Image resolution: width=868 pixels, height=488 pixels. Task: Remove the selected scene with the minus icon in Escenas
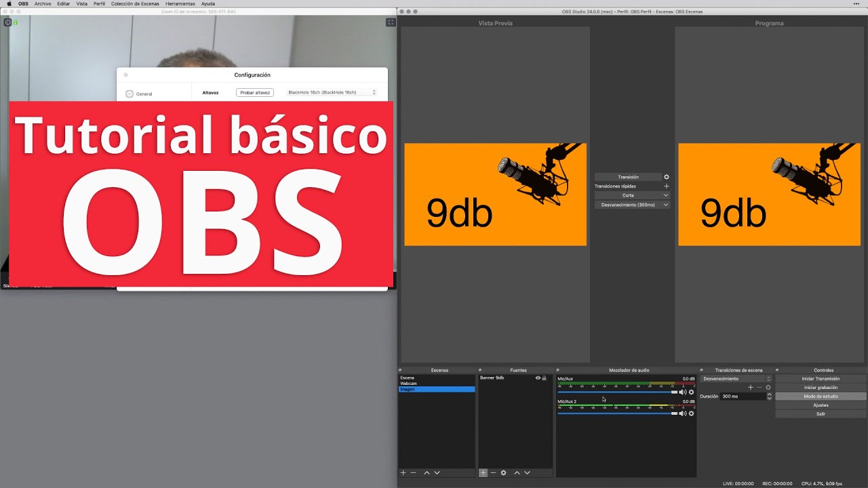point(413,472)
